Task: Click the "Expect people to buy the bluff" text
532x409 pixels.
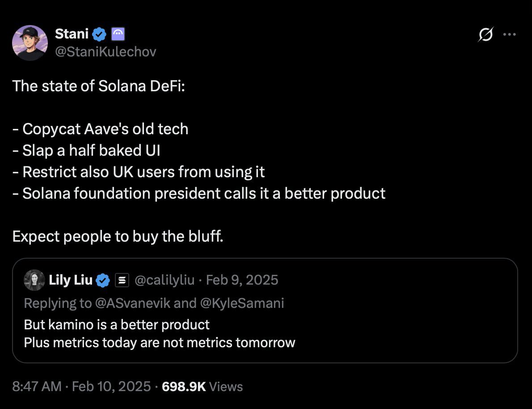Action: coord(118,236)
